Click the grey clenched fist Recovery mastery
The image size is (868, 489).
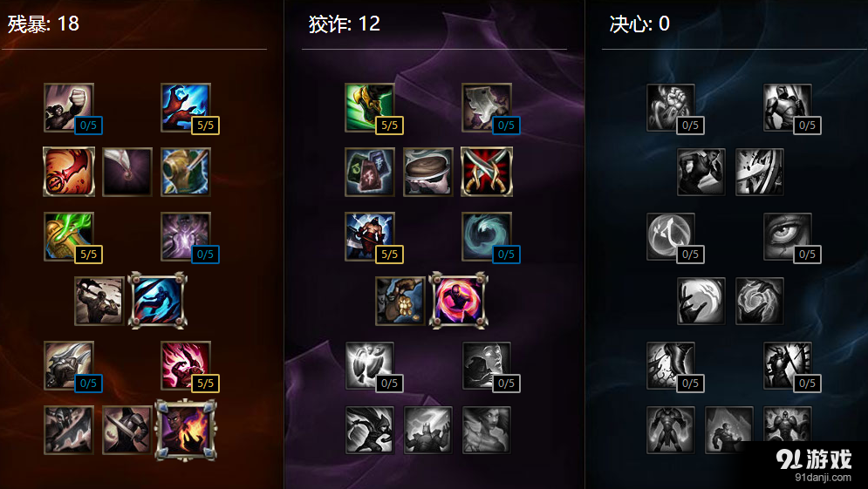(670, 107)
